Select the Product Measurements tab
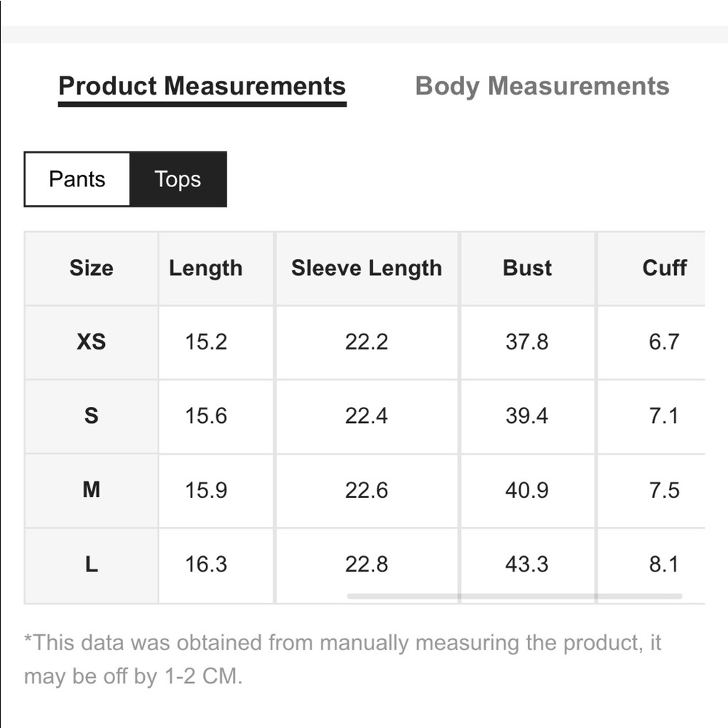728x728 pixels. click(202, 87)
